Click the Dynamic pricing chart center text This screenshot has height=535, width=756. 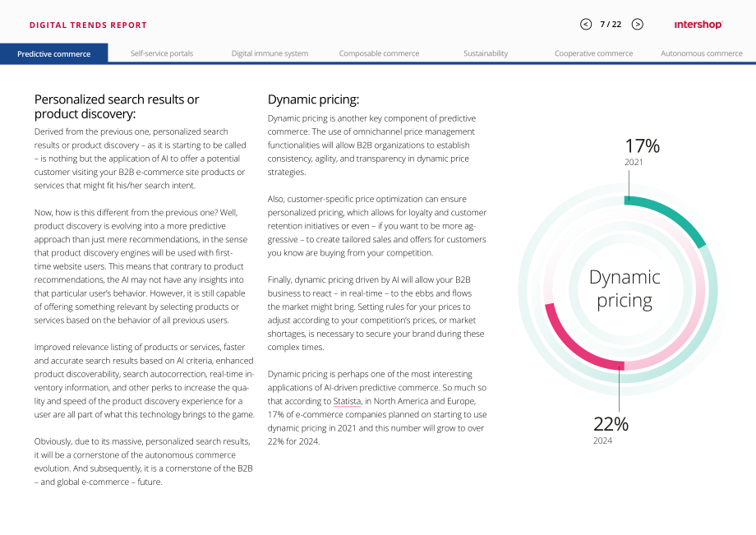coord(625,288)
